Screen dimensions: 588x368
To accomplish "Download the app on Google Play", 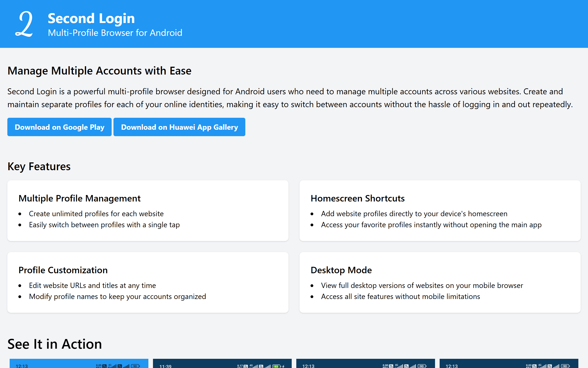I will [x=59, y=127].
